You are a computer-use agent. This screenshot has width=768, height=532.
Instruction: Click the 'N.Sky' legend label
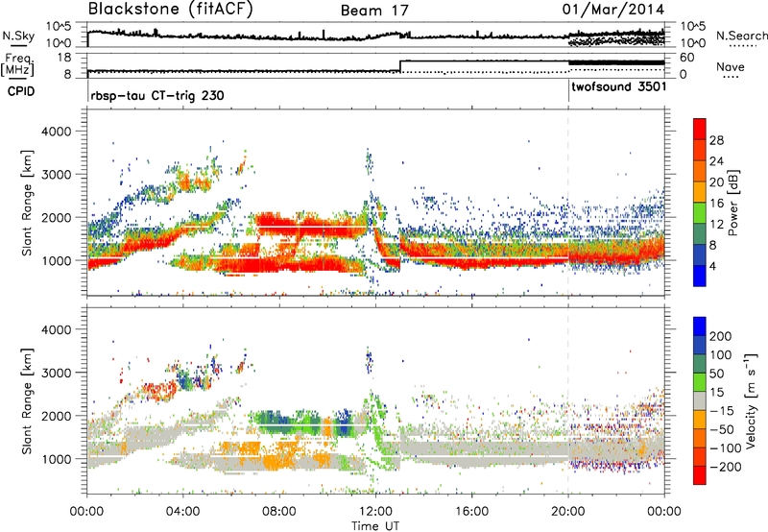[x=18, y=36]
